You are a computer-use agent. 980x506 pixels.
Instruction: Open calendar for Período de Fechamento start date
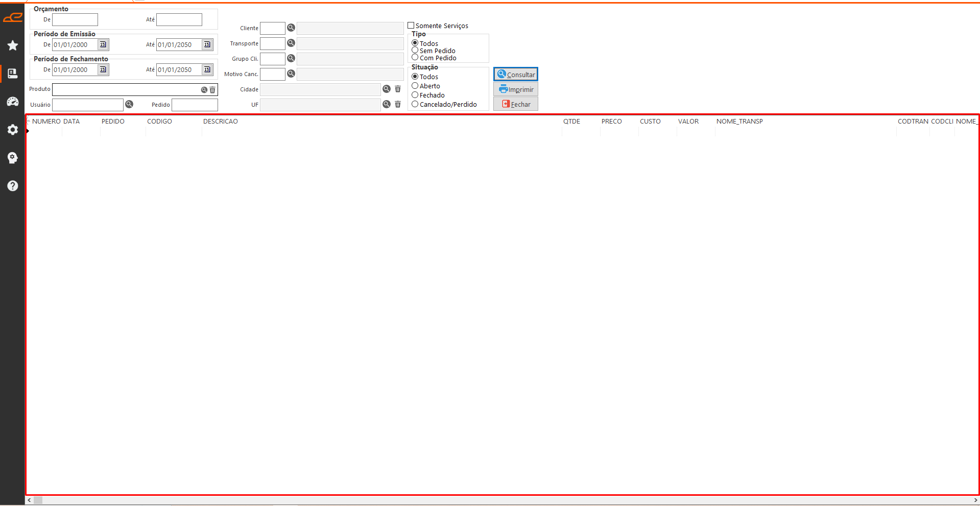103,69
